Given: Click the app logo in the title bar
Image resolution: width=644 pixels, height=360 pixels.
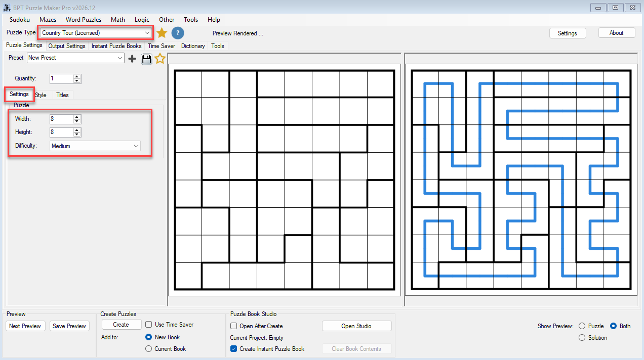Looking at the screenshot, I should (x=7, y=8).
